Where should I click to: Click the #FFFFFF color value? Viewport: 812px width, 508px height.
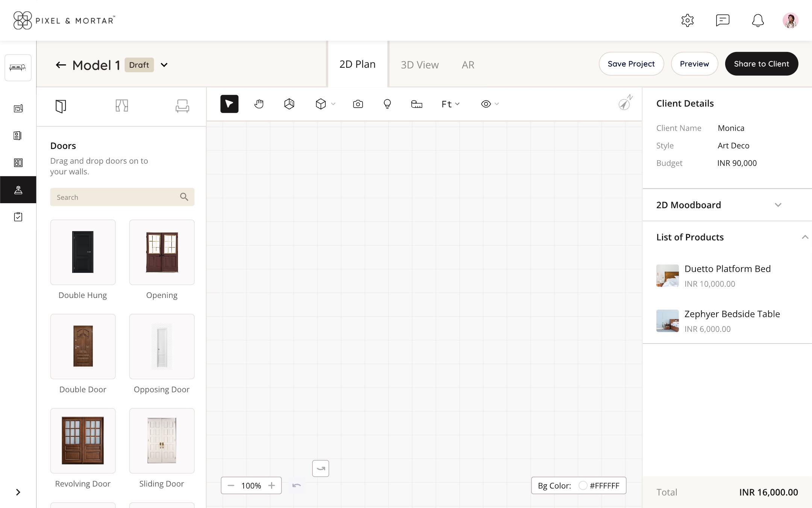click(x=604, y=486)
